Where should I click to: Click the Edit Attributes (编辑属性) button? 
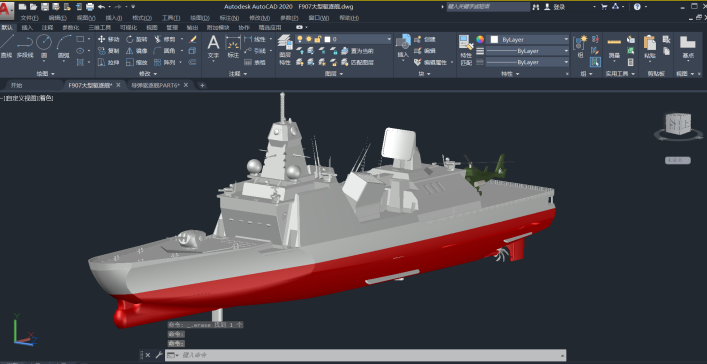[430, 62]
